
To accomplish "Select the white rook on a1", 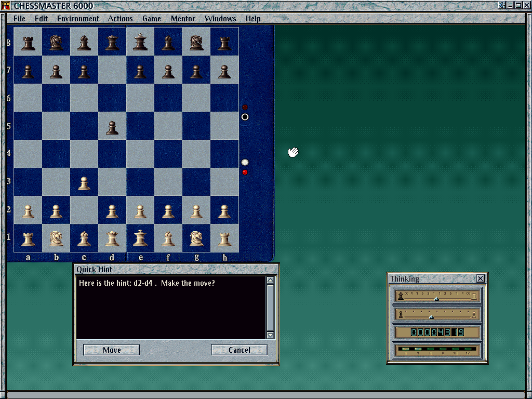I will coord(28,239).
